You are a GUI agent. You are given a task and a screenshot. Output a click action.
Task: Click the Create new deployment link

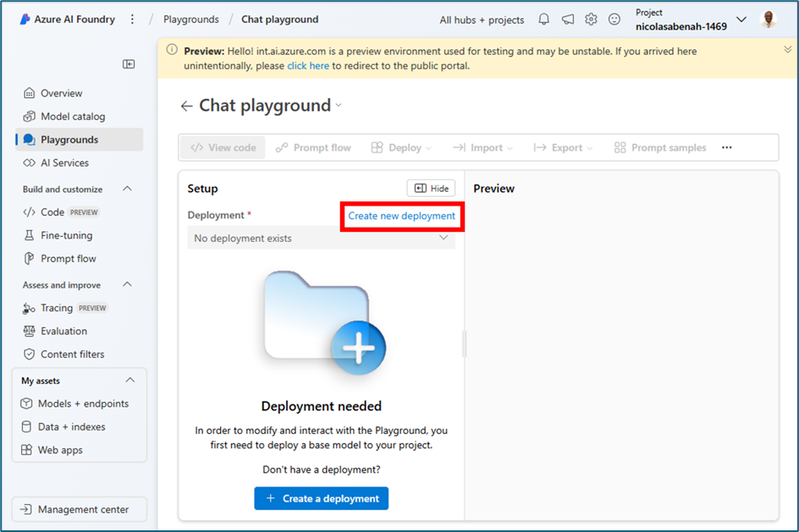(x=401, y=216)
